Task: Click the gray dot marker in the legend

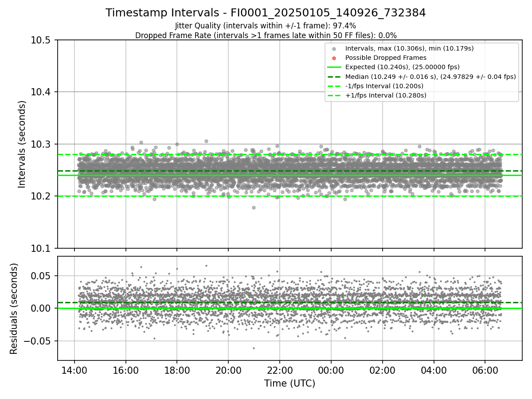Action: click(334, 49)
